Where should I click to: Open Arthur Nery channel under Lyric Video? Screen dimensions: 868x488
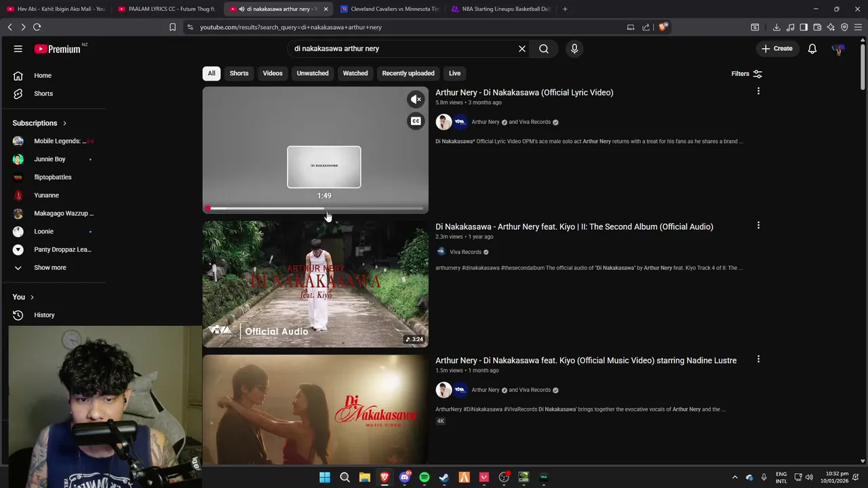(x=486, y=122)
